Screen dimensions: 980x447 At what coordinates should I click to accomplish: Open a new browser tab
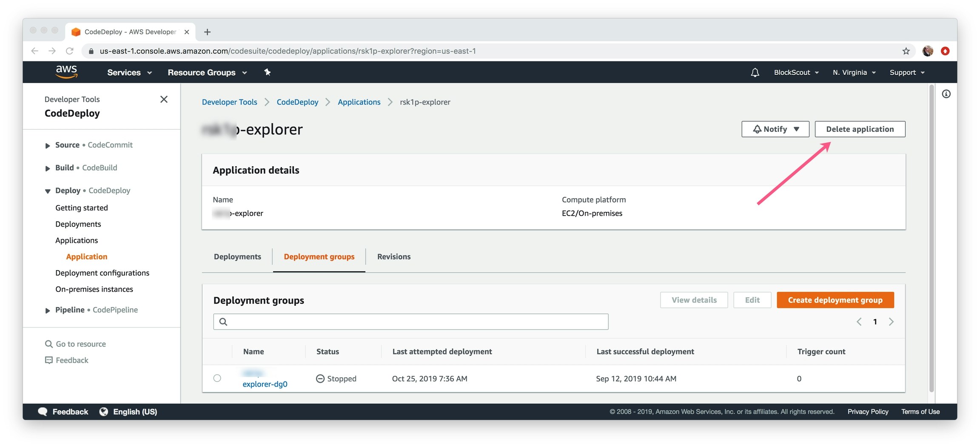click(x=207, y=32)
